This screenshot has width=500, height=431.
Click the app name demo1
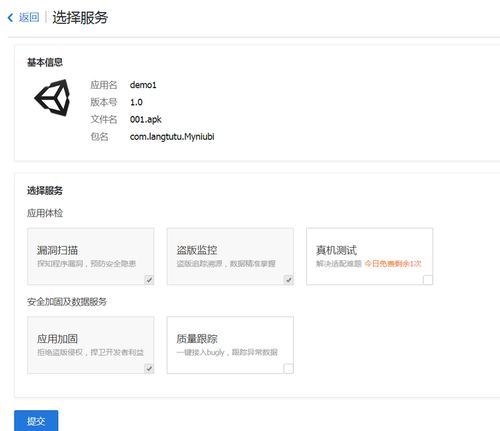[143, 85]
